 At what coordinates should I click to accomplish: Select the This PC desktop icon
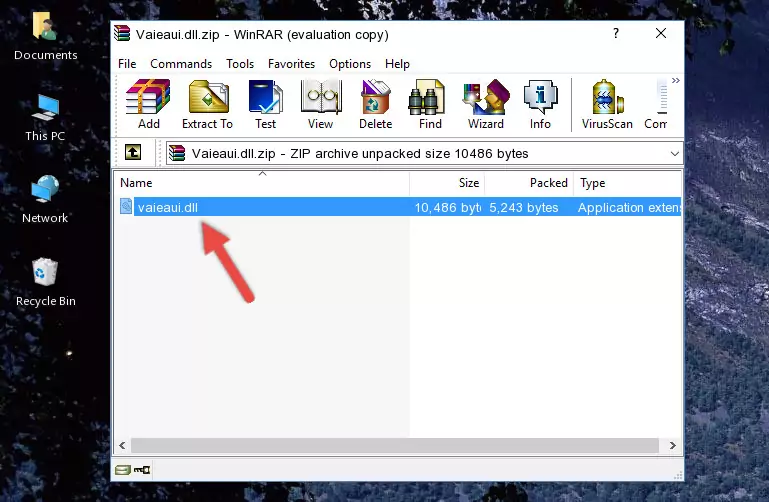point(45,118)
